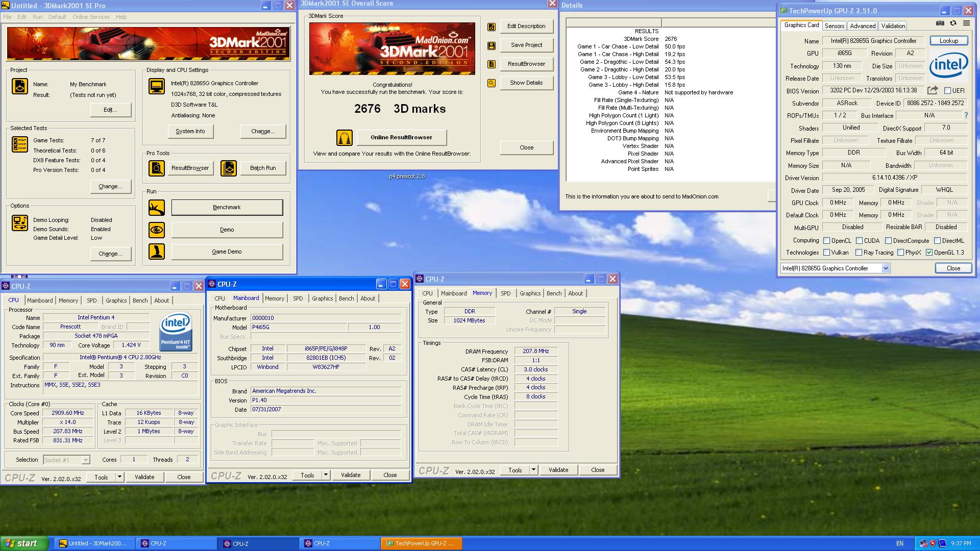Click the Batch Run icon in Pro Tools
The image size is (980, 551).
229,168
